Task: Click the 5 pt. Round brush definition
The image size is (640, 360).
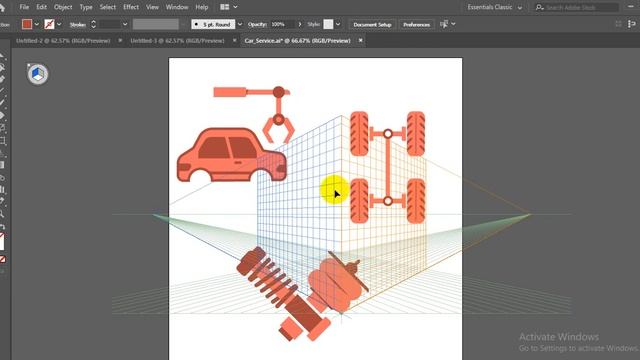Action: 213,24
